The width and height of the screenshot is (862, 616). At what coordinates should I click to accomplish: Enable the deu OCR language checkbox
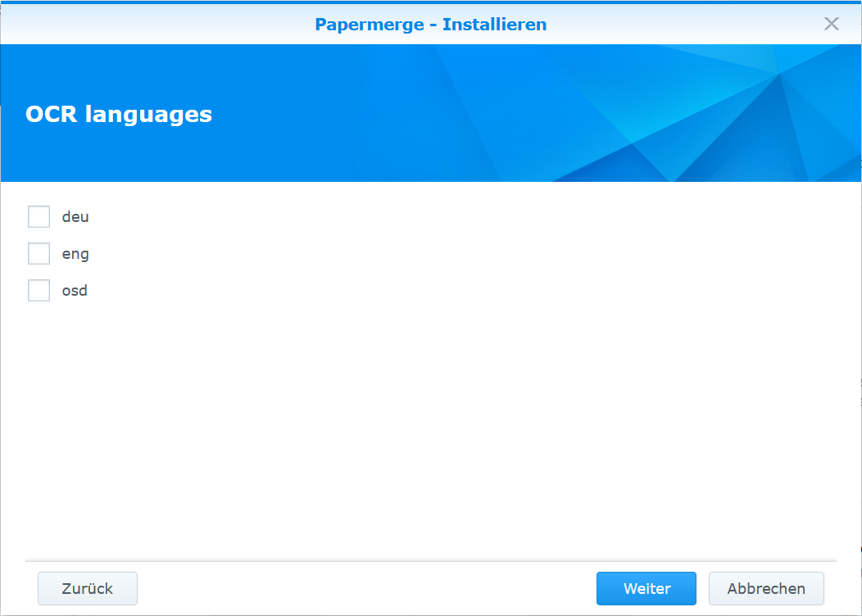(x=39, y=216)
